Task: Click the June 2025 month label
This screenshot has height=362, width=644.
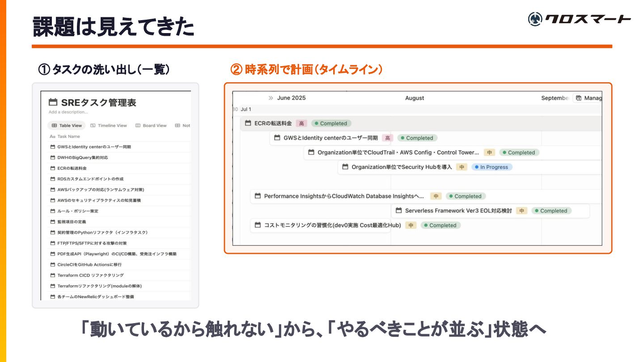Action: [x=292, y=98]
